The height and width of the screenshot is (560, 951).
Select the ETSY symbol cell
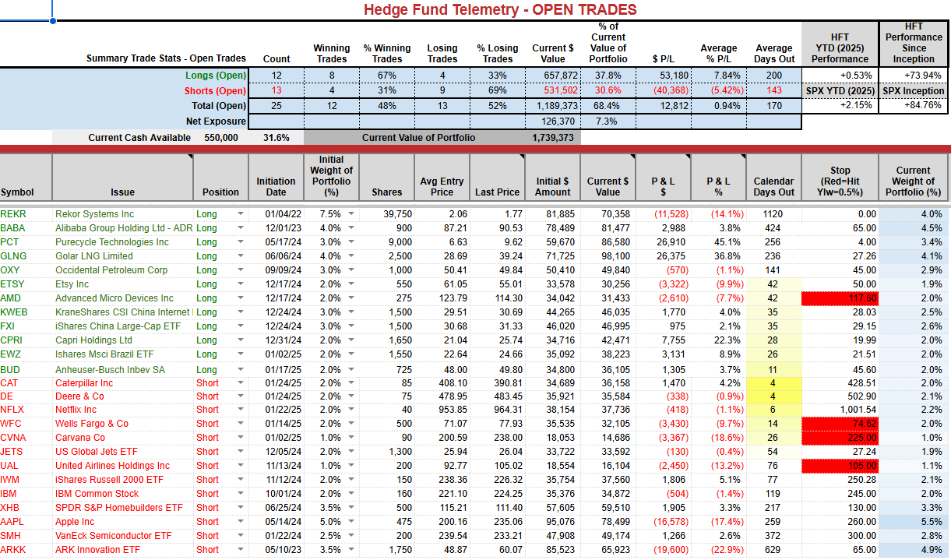click(x=26, y=284)
